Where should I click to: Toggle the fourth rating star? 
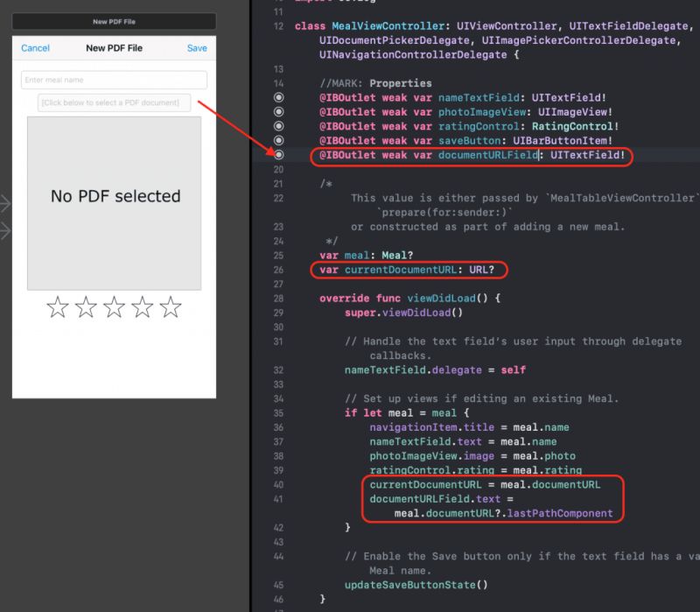[143, 307]
